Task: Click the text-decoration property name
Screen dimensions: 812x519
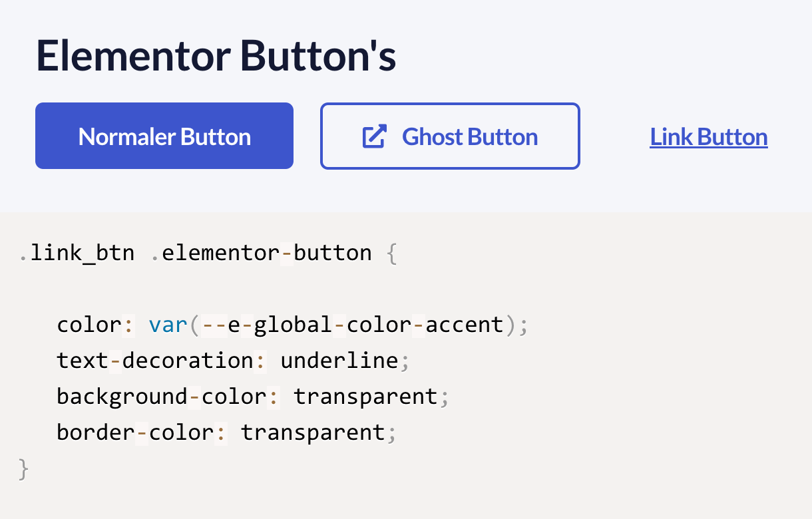Action: 155,361
